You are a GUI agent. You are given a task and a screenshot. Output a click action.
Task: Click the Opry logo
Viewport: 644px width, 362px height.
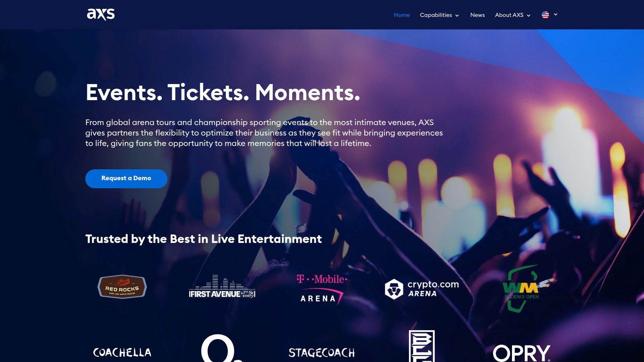click(x=522, y=353)
